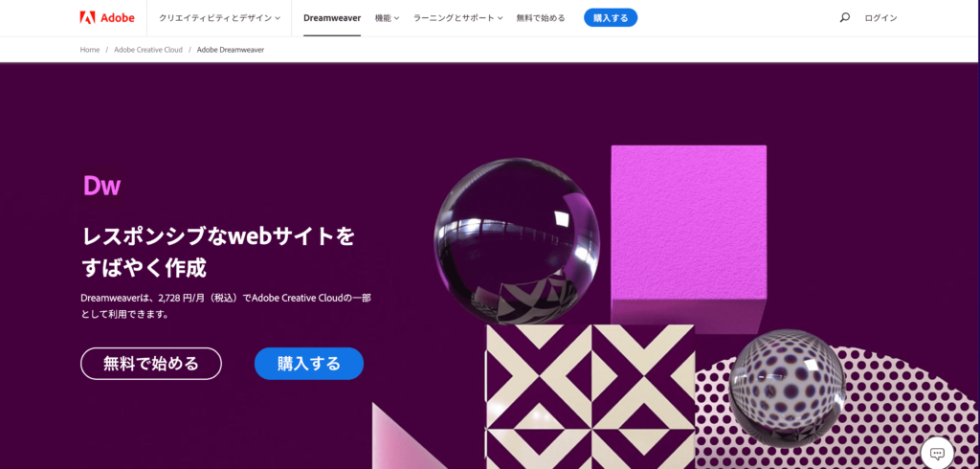Click Adobe Dreamweaver breadcrumb item

[231, 50]
